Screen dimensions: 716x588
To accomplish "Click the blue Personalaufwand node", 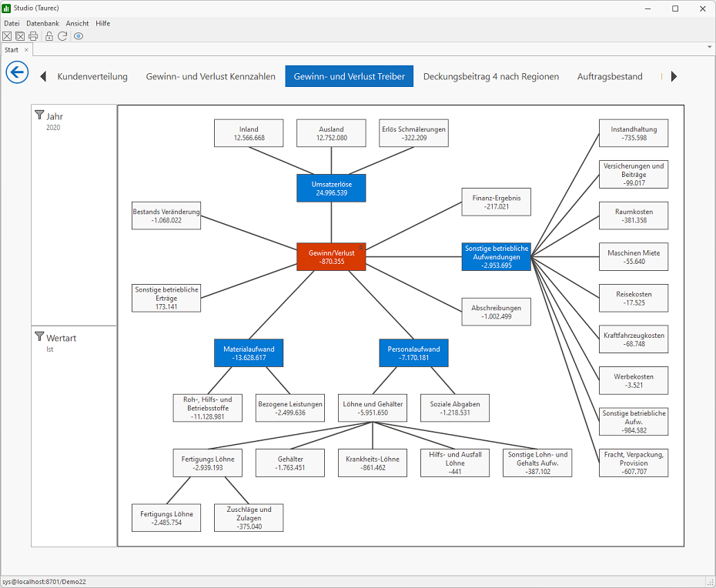I will (x=413, y=353).
